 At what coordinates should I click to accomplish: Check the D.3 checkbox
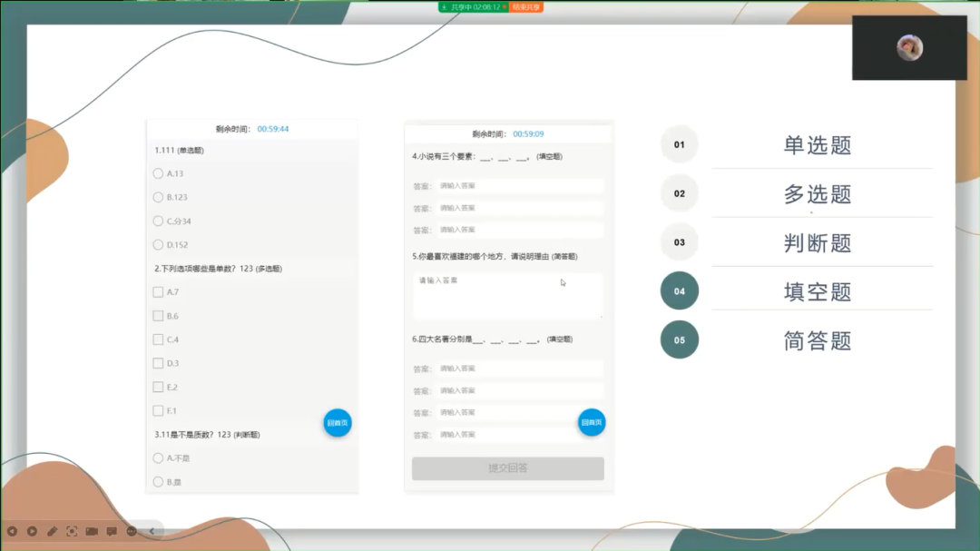(158, 363)
